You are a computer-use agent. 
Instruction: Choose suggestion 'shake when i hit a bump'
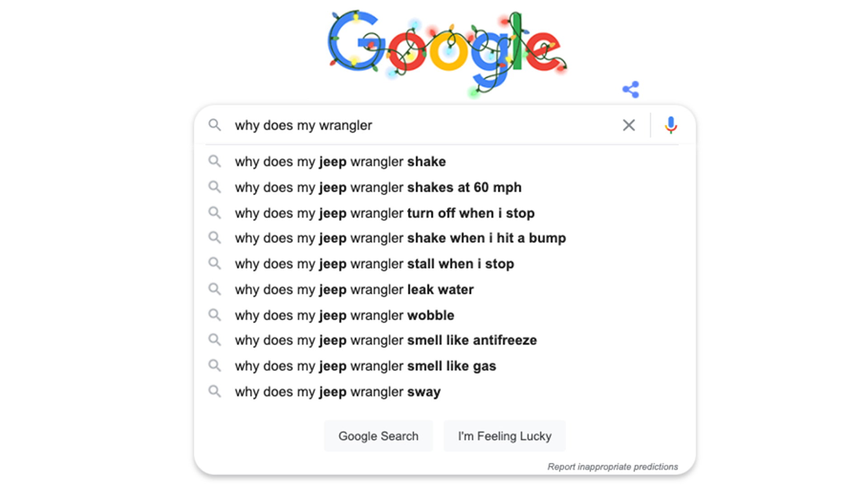[400, 238]
